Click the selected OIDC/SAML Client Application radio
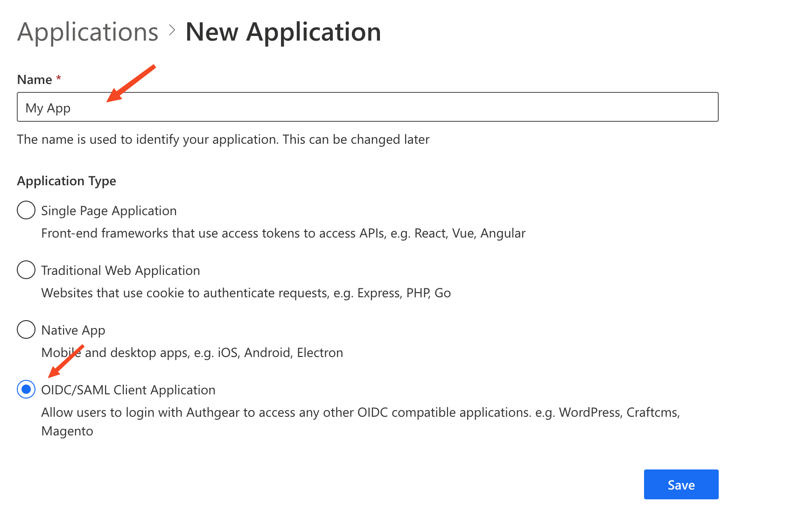 (26, 389)
